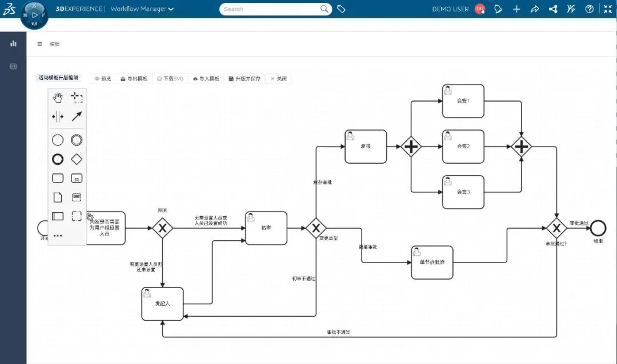This screenshot has width=617, height=364.
Task: Click the 初审不通过 flow label
Action: 303,278
